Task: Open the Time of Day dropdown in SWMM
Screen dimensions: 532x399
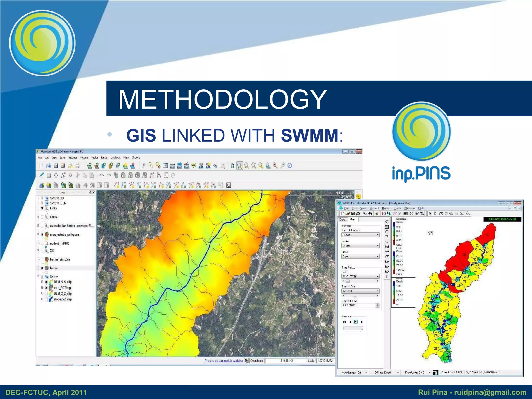Action: pyautogui.click(x=361, y=291)
